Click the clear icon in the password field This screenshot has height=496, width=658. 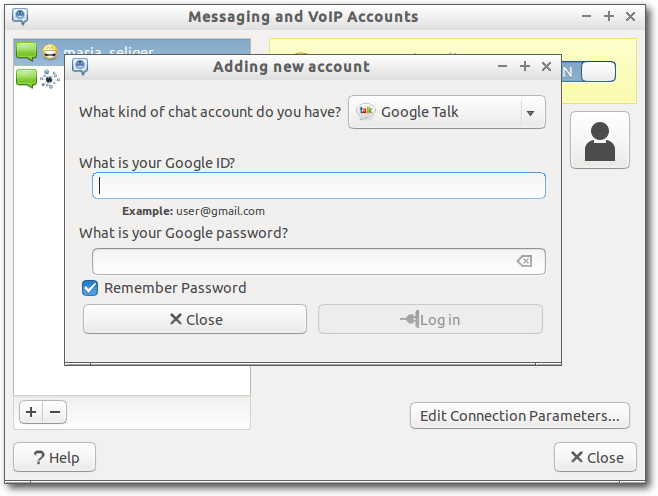524,261
